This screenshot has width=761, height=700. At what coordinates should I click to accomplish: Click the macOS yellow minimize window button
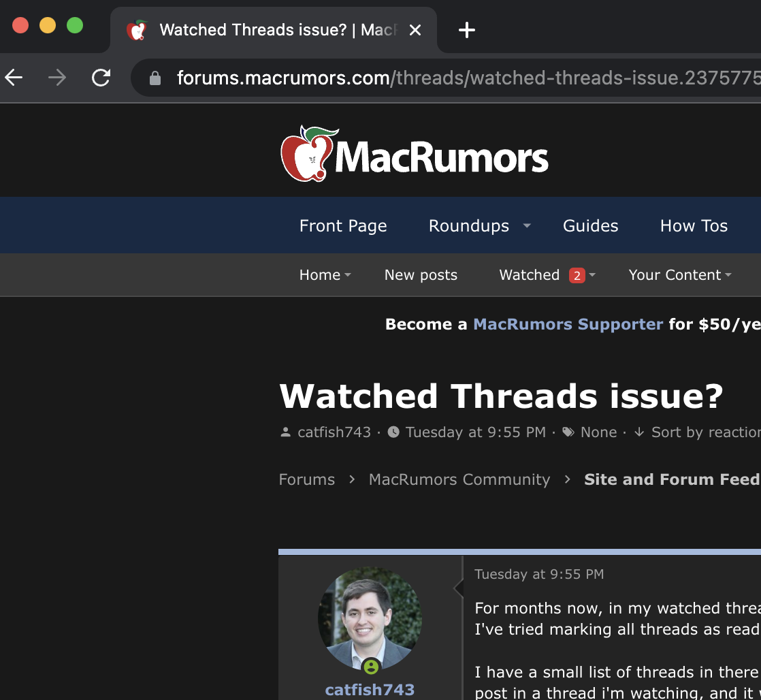click(x=48, y=25)
